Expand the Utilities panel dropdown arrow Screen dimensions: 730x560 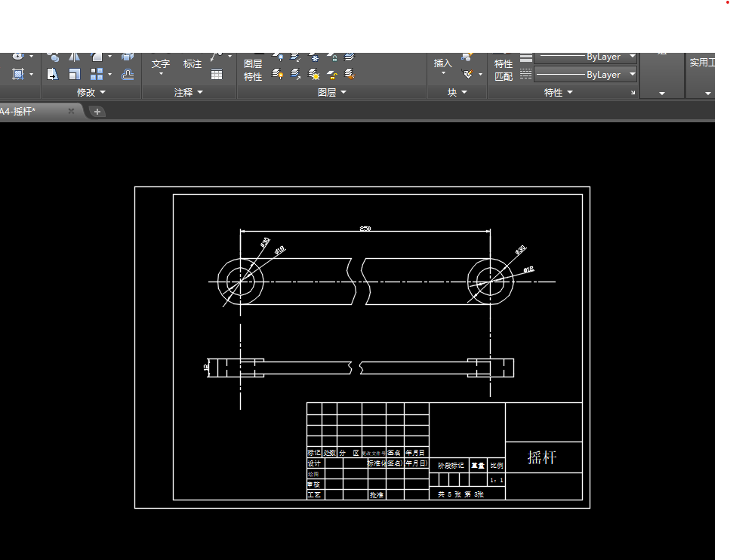(707, 94)
